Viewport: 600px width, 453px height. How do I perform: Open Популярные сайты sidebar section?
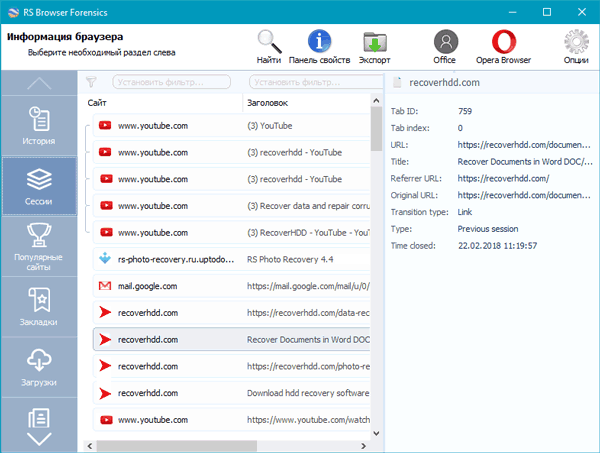39,246
